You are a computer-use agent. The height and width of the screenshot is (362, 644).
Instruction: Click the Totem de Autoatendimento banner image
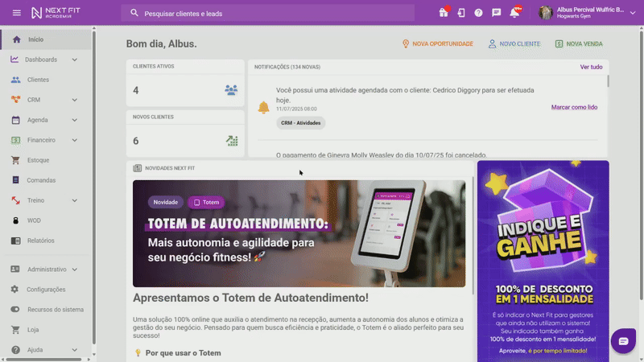pyautogui.click(x=299, y=233)
